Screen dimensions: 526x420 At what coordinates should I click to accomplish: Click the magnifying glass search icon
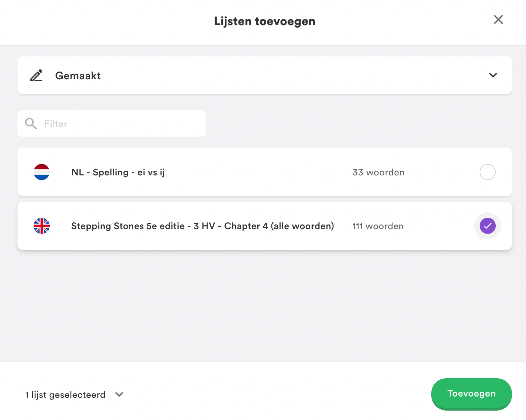click(x=31, y=124)
